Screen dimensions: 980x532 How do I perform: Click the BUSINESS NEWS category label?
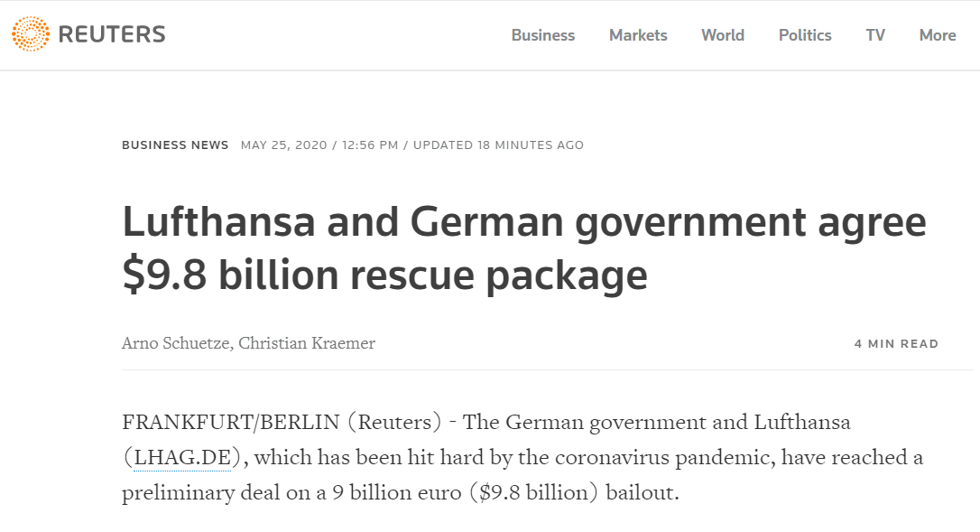[175, 145]
